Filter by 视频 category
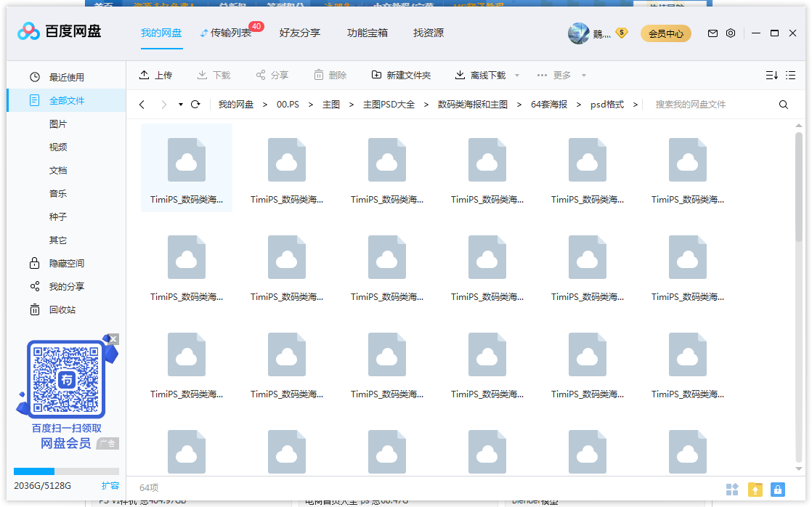The image size is (812, 507). [58, 147]
